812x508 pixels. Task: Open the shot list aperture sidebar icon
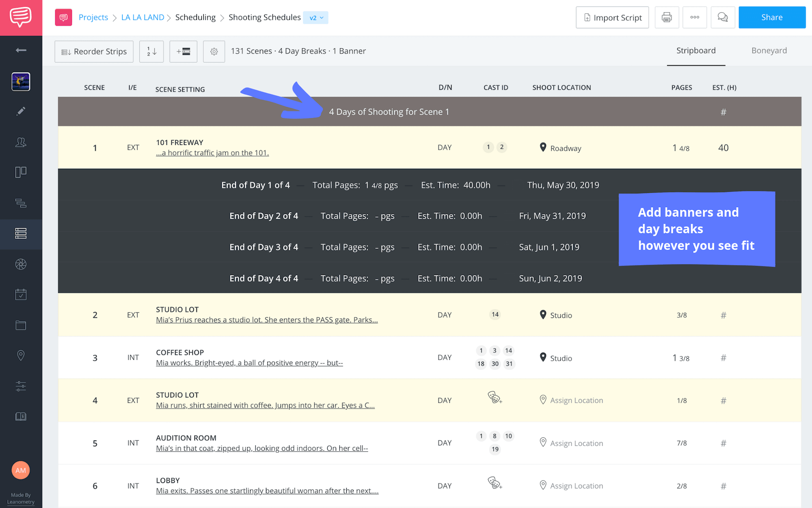coord(21,264)
